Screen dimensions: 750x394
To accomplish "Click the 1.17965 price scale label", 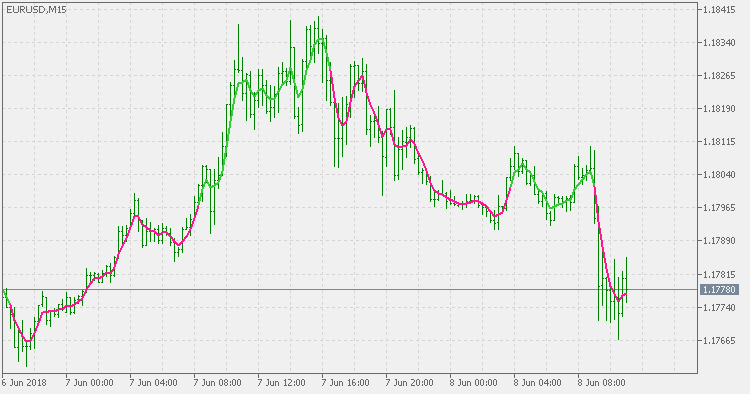I will (719, 208).
